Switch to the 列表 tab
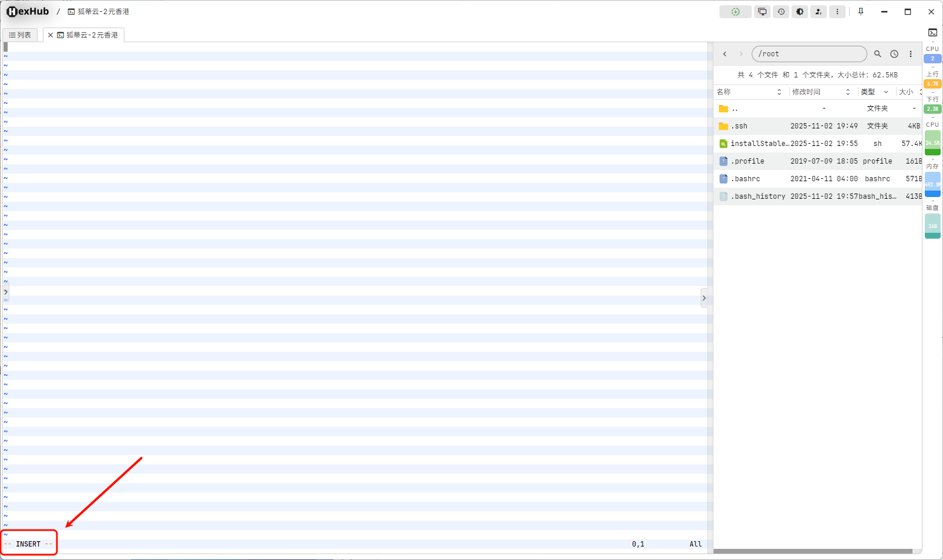This screenshot has width=943, height=560. coord(20,35)
